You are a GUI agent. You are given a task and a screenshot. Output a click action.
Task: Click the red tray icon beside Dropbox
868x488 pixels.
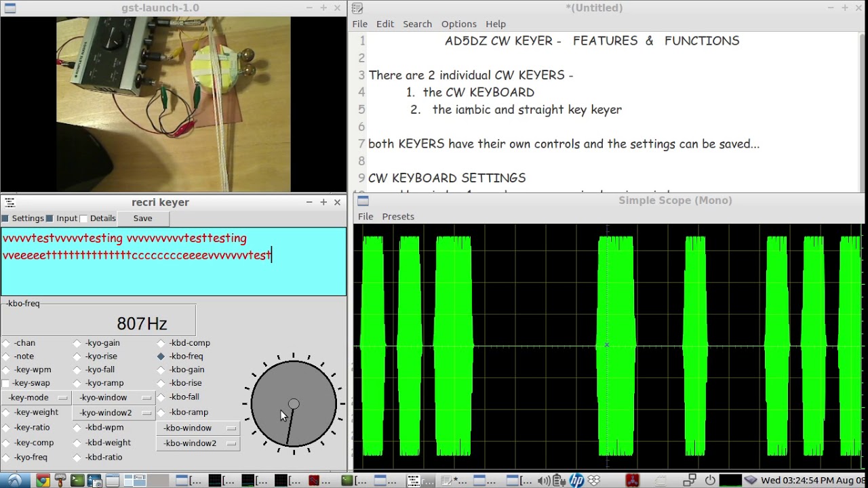[632, 481]
